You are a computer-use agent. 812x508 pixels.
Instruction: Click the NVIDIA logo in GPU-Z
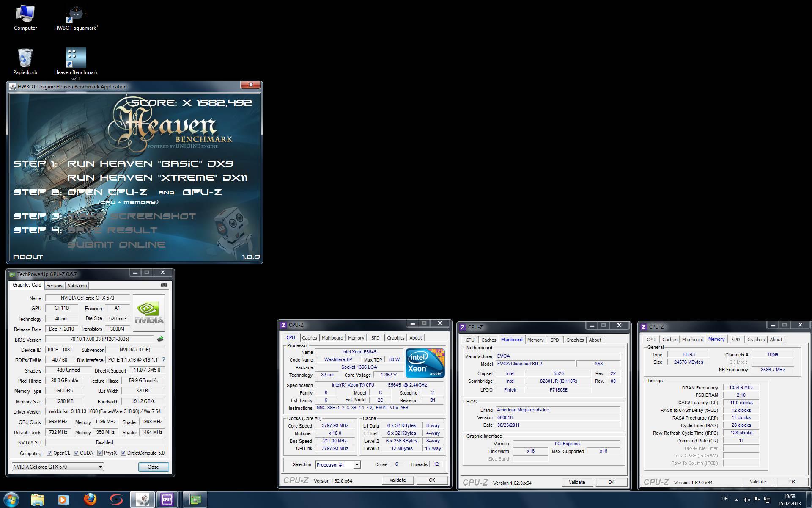[149, 313]
